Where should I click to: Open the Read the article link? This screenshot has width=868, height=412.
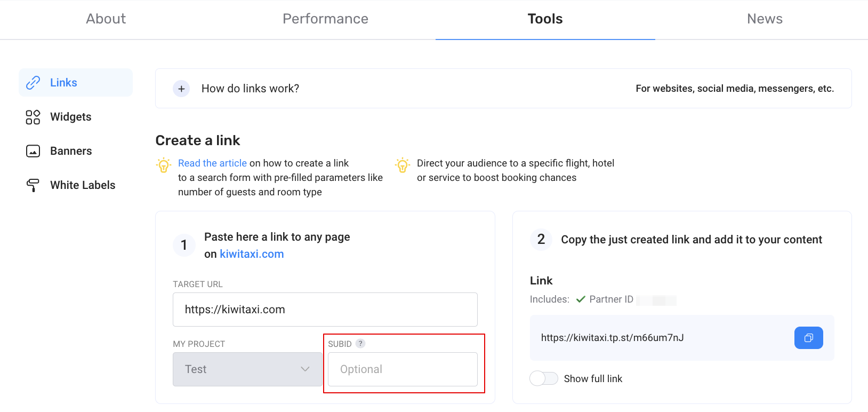pyautogui.click(x=212, y=163)
